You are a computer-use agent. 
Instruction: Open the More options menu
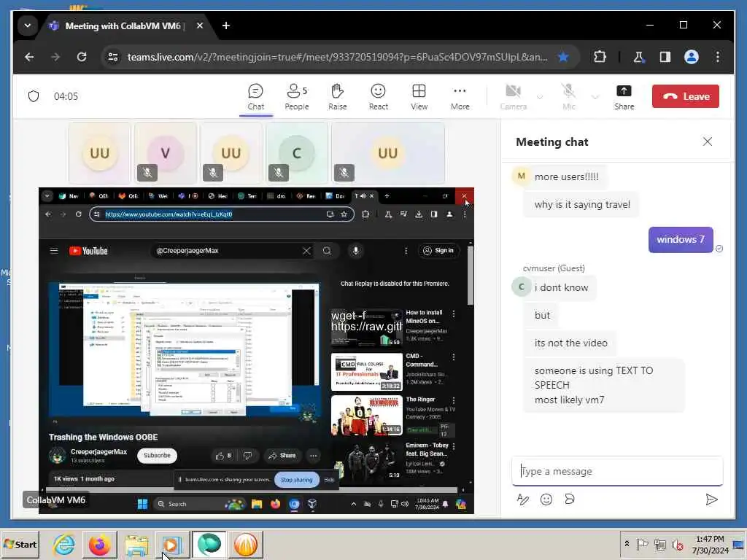(460, 97)
